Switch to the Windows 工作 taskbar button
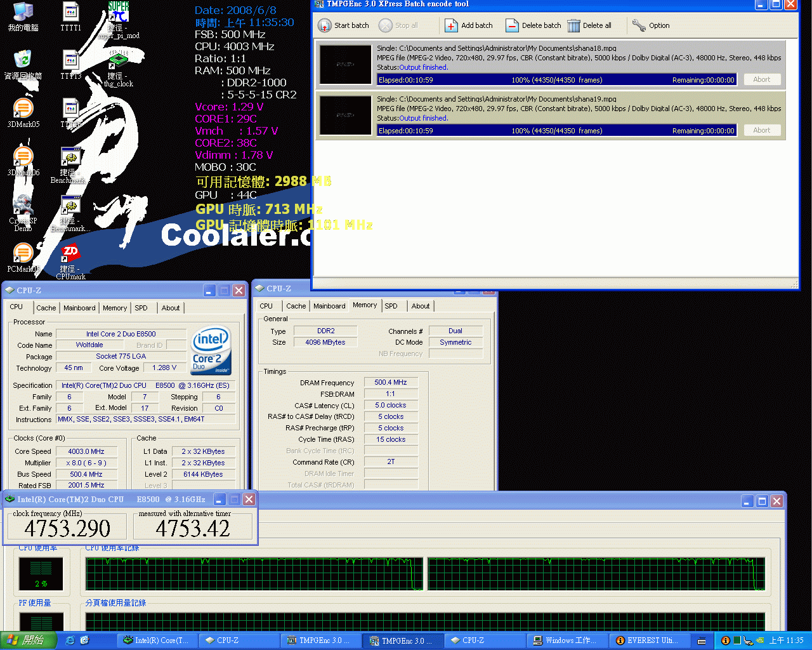Viewport: 812px width, 650px height. 568,640
